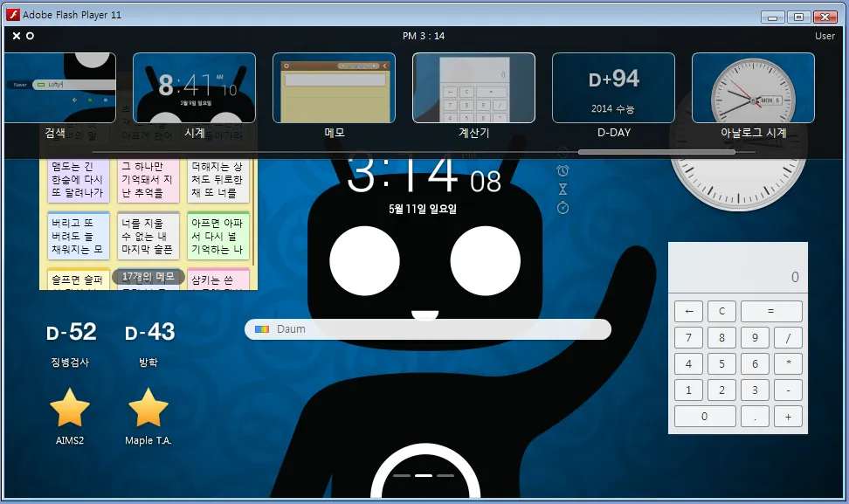Click calculator digit 9

coord(755,338)
